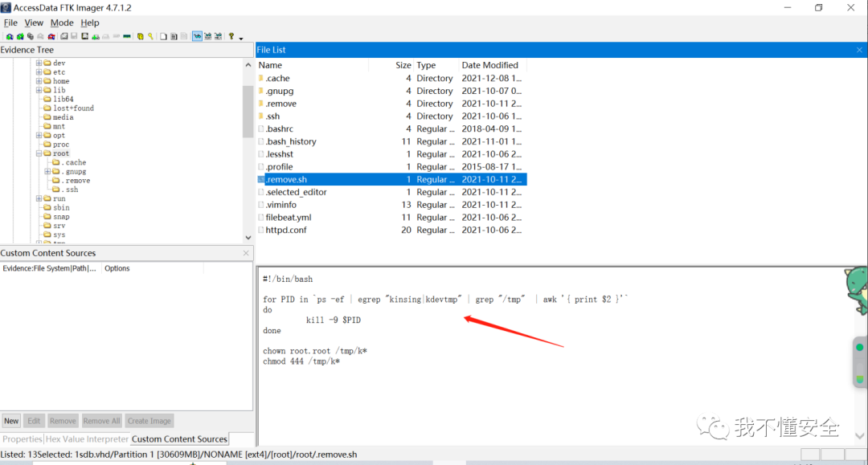Collapse the root folder tree node
Image resolution: width=868 pixels, height=465 pixels.
39,153
